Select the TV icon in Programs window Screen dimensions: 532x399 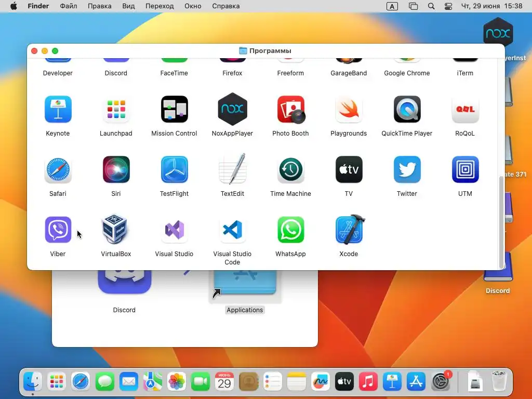click(x=349, y=170)
